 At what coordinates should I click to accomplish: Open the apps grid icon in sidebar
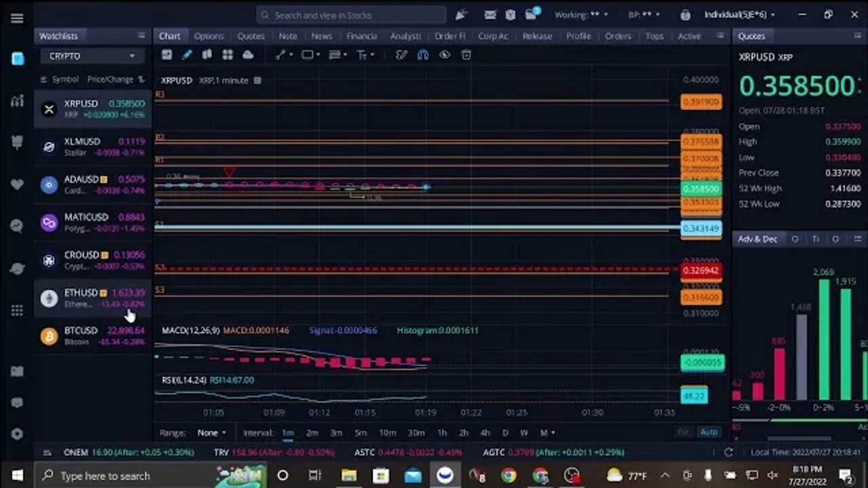(17, 310)
